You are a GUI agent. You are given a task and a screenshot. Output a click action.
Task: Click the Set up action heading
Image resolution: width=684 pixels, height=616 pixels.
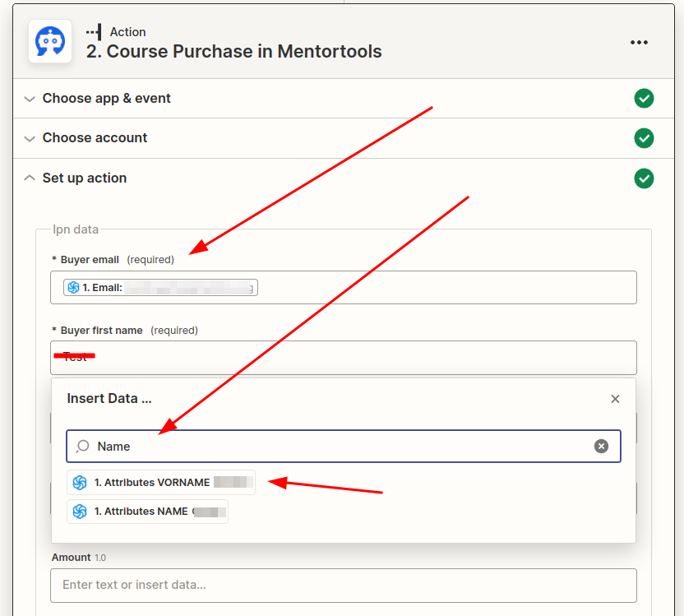coord(85,178)
